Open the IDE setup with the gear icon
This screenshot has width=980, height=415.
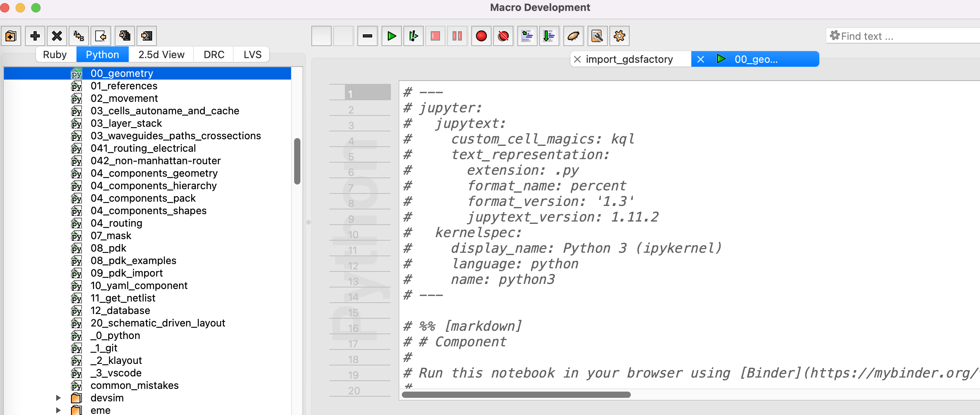(619, 36)
